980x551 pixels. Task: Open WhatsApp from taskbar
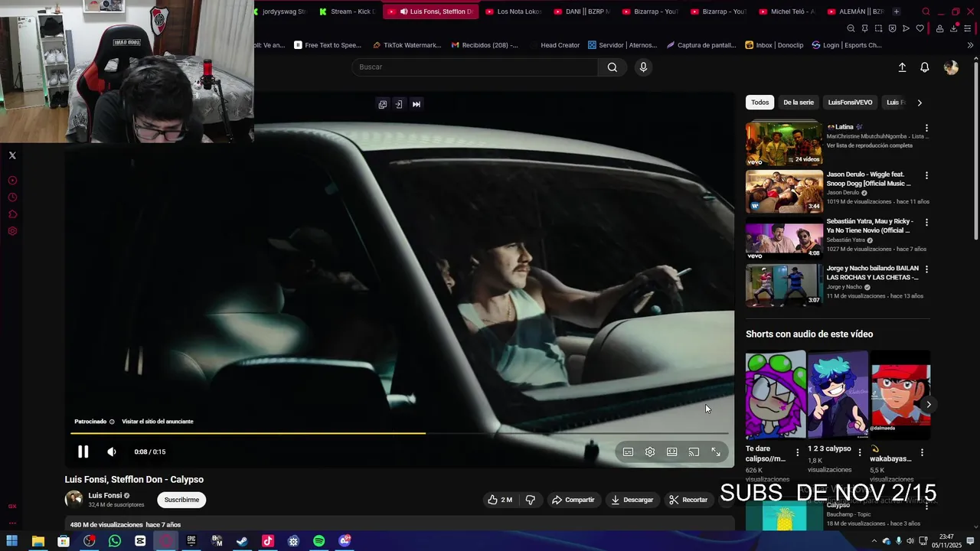coord(115,541)
